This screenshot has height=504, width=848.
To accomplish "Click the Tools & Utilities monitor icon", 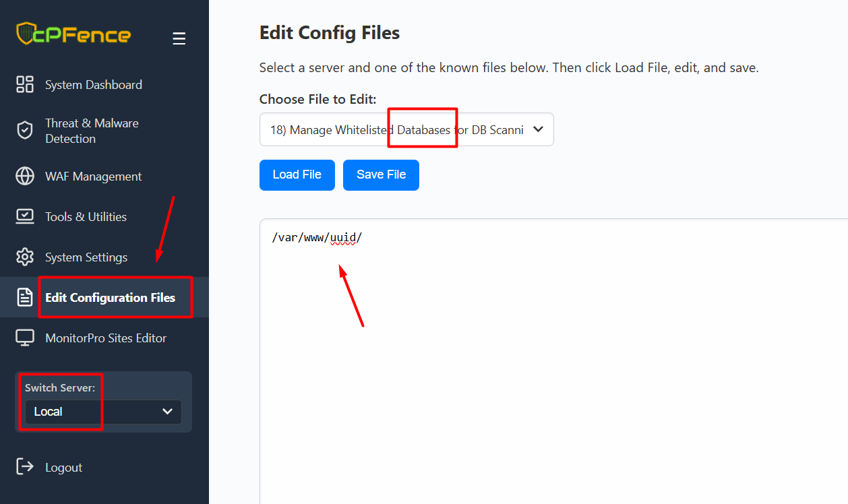I will [x=25, y=216].
